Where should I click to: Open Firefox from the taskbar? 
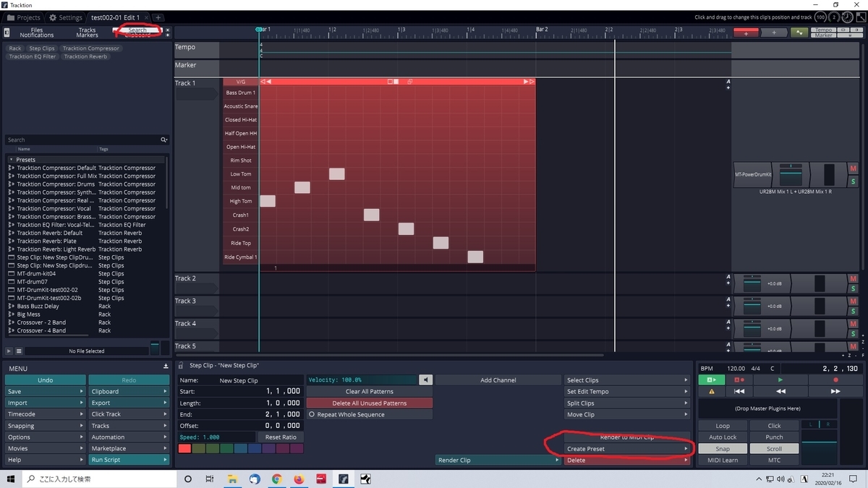pos(299,479)
